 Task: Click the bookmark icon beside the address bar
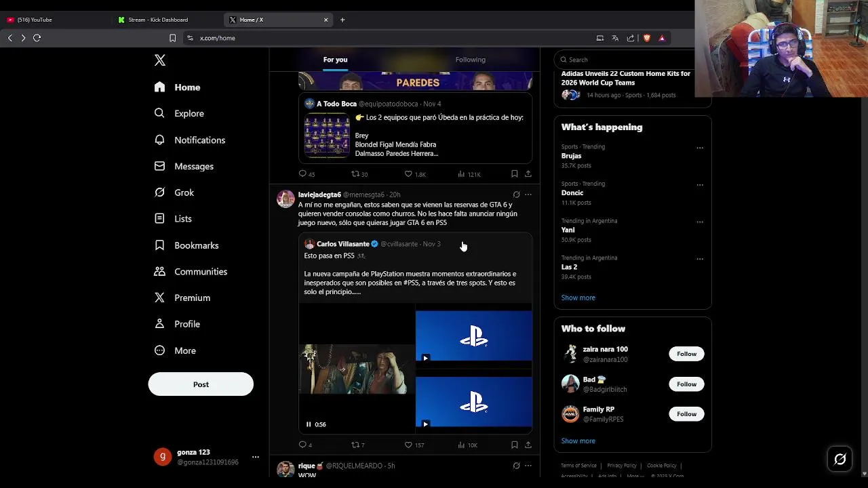(172, 38)
